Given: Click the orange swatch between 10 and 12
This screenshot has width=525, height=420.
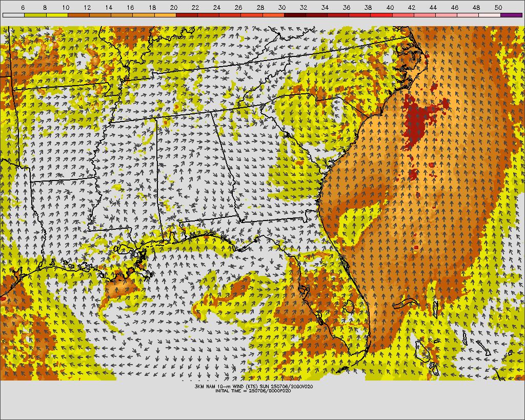Looking at the screenshot, I should (x=78, y=15).
